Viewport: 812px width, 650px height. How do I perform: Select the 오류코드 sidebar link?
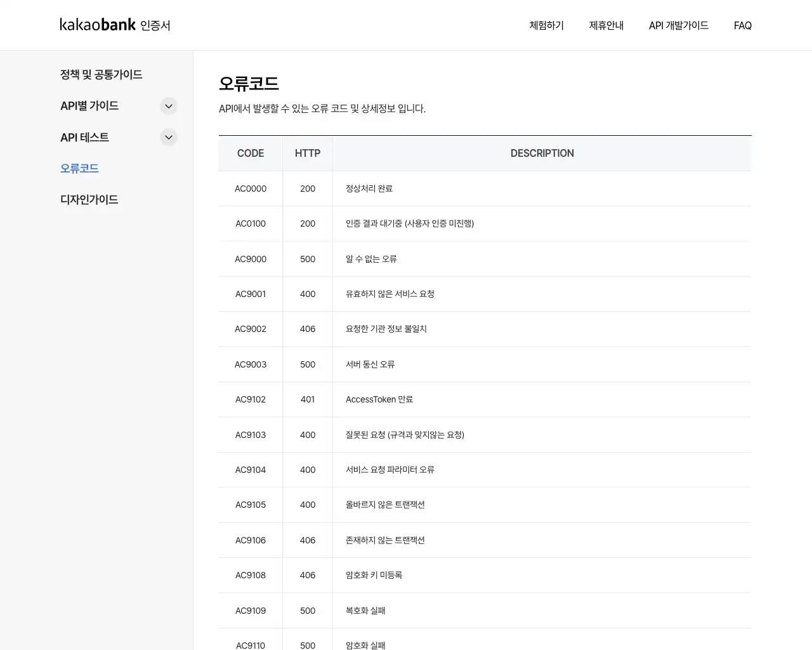[x=79, y=168]
